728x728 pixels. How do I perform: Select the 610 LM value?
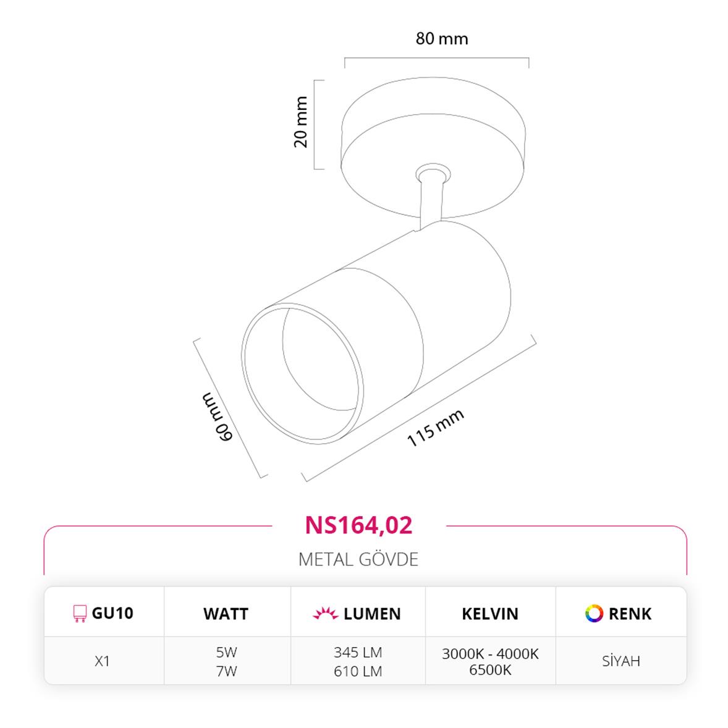[358, 671]
